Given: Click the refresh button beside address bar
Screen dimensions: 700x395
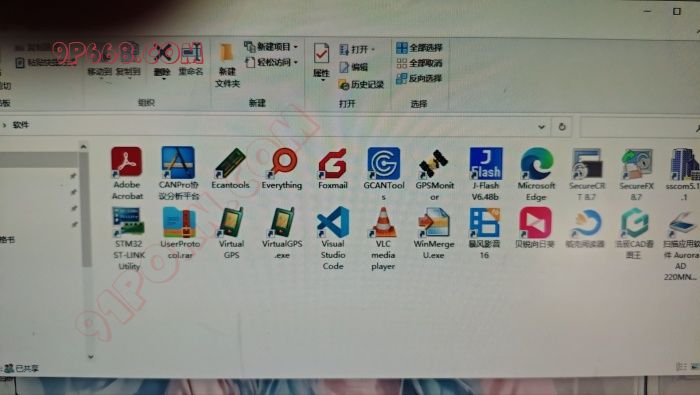Looking at the screenshot, I should pos(562,127).
